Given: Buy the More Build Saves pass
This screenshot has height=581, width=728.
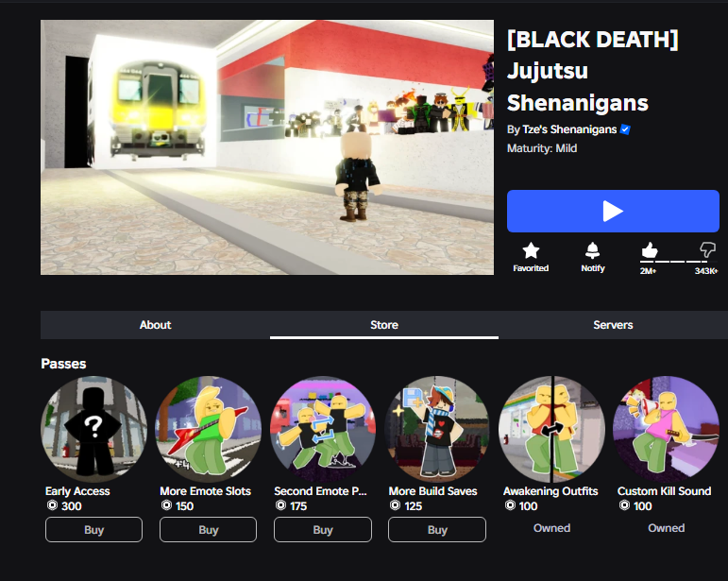Looking at the screenshot, I should [437, 529].
